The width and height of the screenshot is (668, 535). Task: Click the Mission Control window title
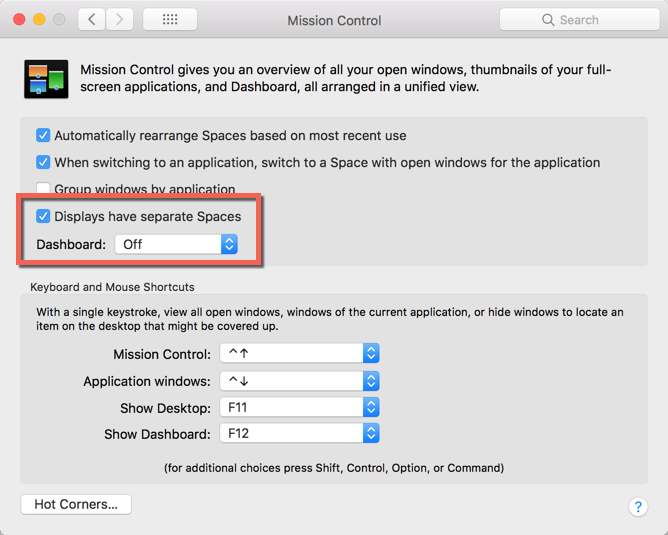click(334, 20)
